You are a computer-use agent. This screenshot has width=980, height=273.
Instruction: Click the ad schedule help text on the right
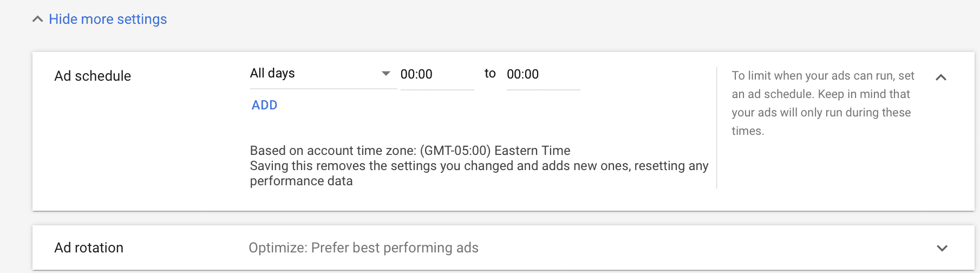pyautogui.click(x=823, y=103)
